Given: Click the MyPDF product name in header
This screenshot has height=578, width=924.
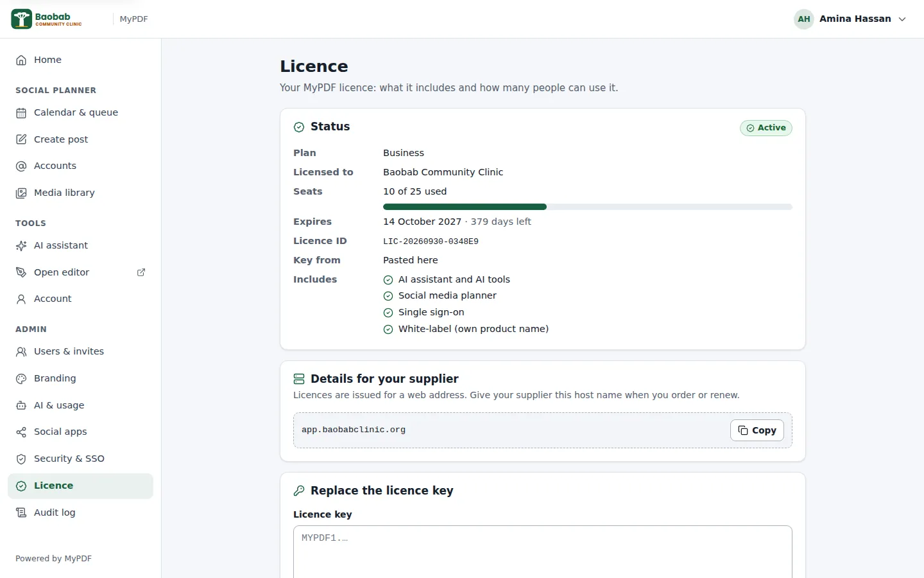Looking at the screenshot, I should point(133,19).
